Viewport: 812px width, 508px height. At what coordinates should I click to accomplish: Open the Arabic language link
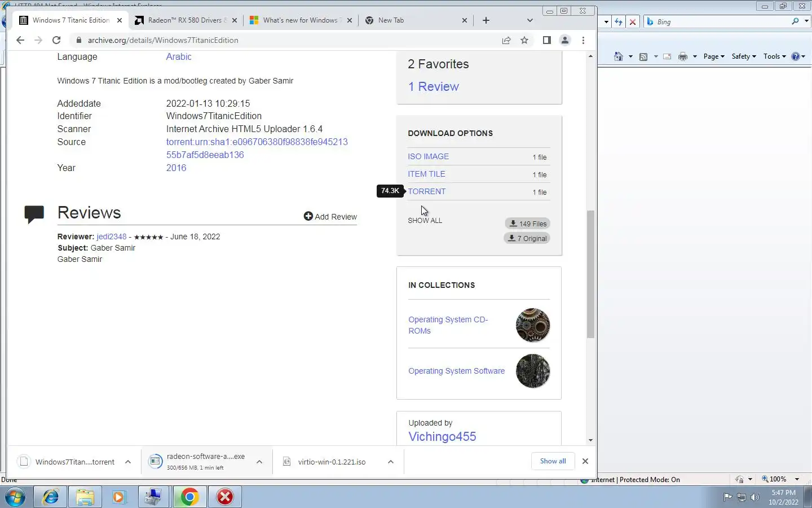[179, 56]
